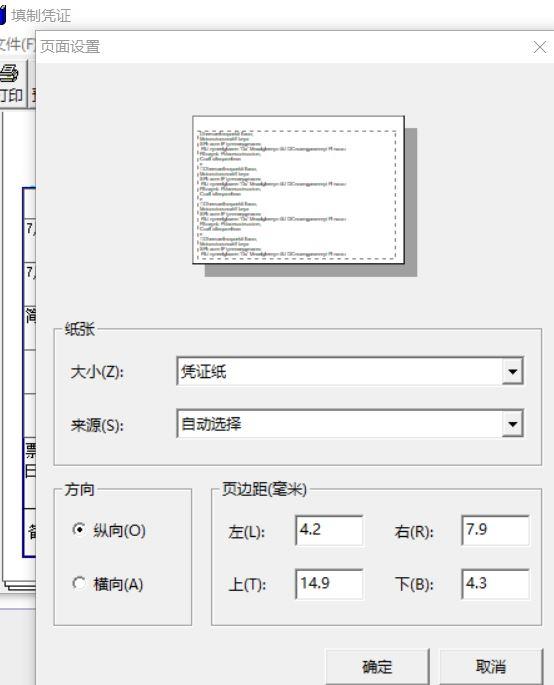Click the left margin field with 4.2

(329, 530)
